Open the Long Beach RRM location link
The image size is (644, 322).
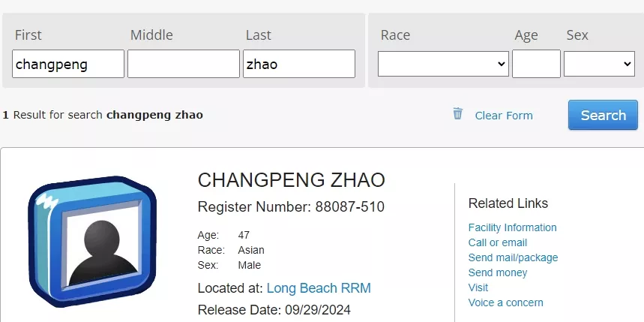319,288
